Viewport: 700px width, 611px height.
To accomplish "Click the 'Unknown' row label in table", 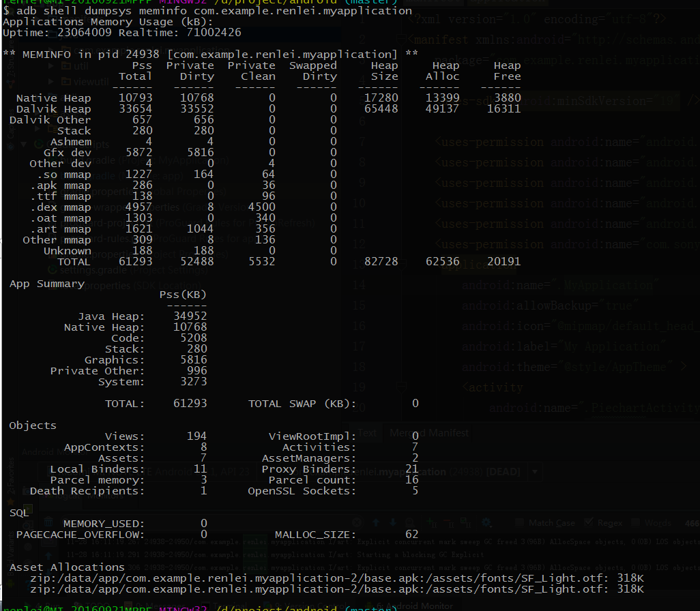I will point(67,251).
